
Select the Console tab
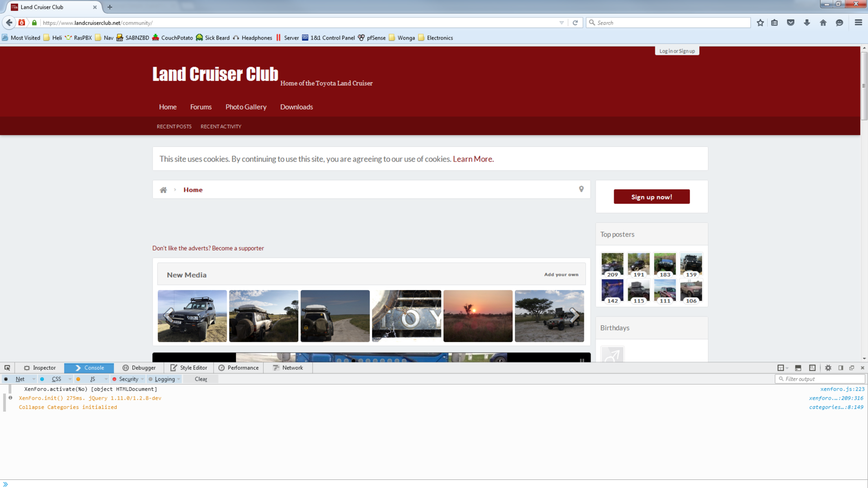(89, 368)
